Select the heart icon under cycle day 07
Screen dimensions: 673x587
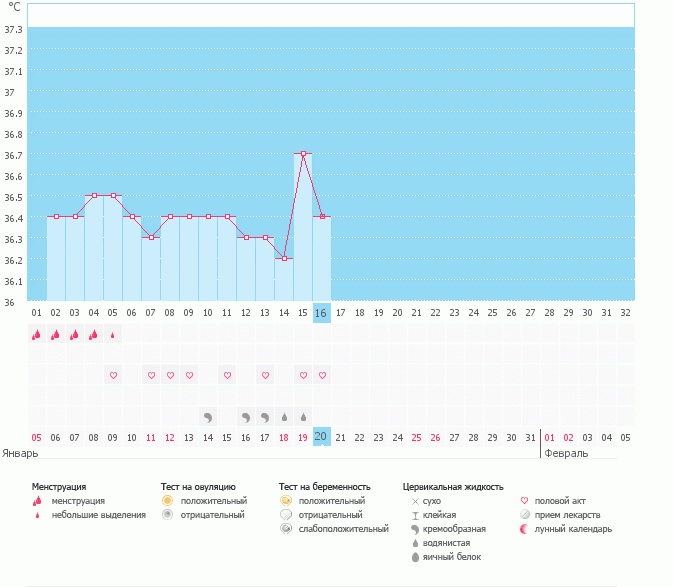click(151, 375)
